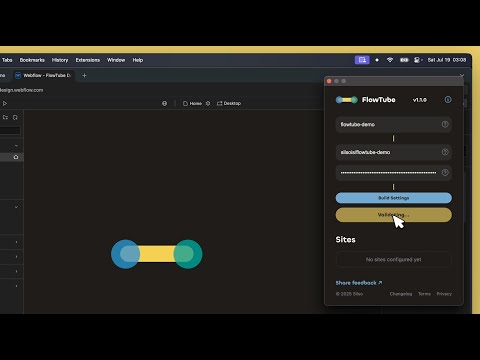Viewport: 480px width, 360px height.
Task: Open the Tabs menu
Action: (x=7, y=60)
